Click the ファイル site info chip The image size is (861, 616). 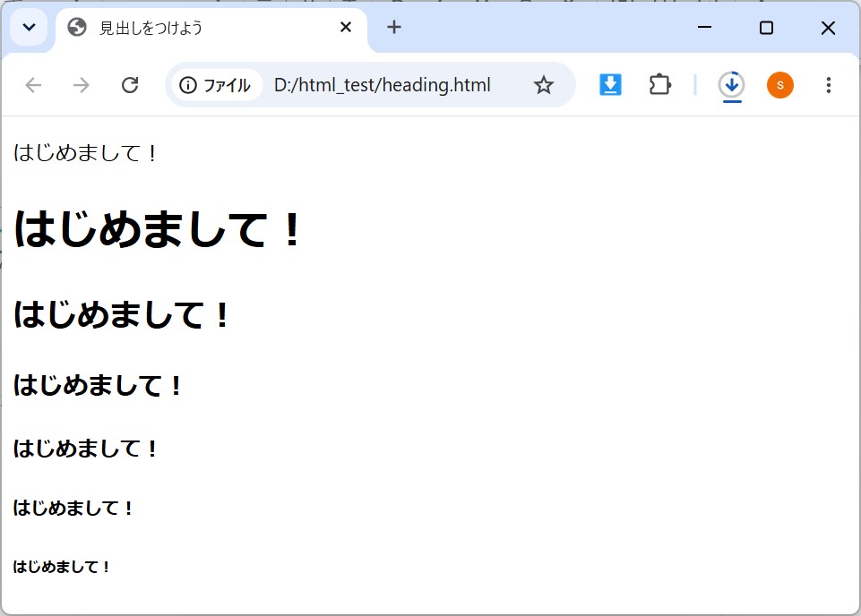coord(216,85)
